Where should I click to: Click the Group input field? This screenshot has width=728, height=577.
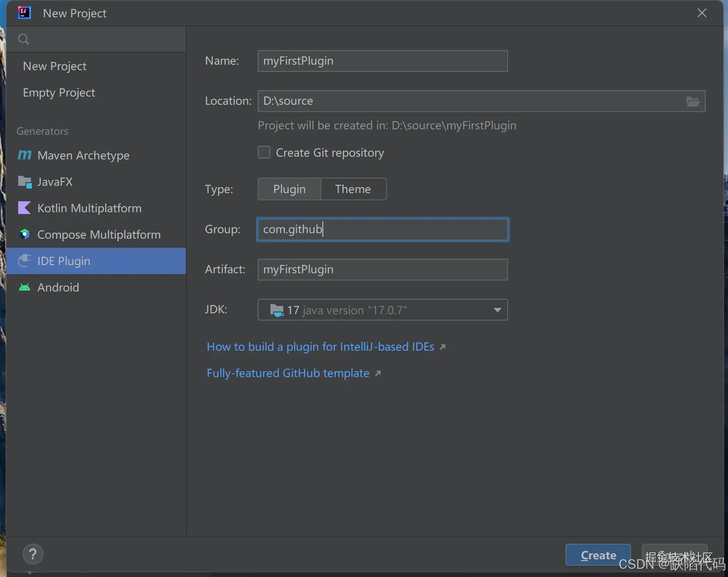point(382,230)
